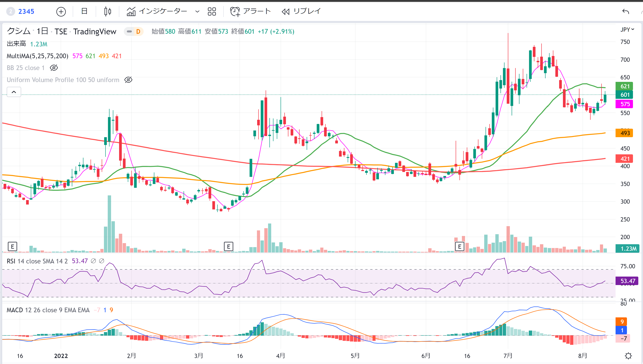Add a symbol to compare with plus icon

click(61, 12)
